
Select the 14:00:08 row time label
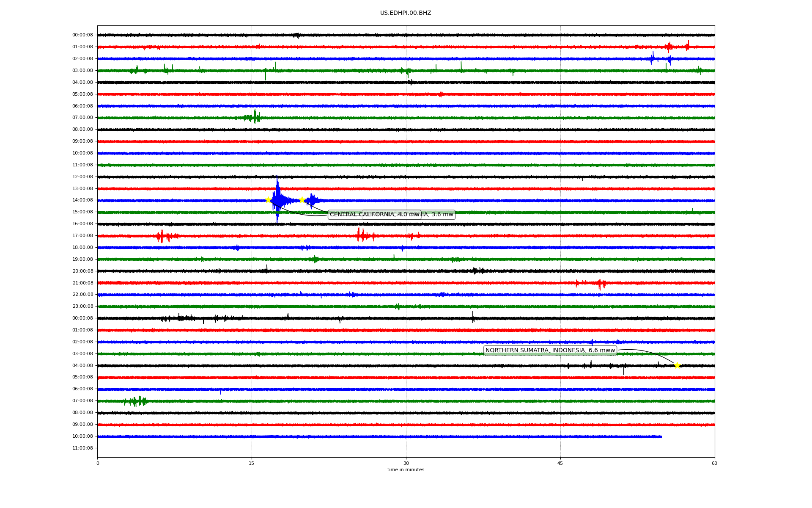click(x=82, y=200)
